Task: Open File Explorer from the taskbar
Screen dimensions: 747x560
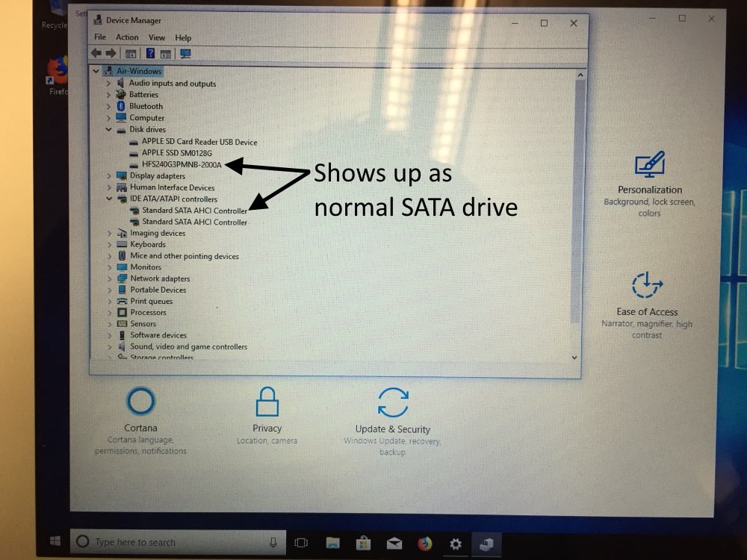Action: (332, 543)
